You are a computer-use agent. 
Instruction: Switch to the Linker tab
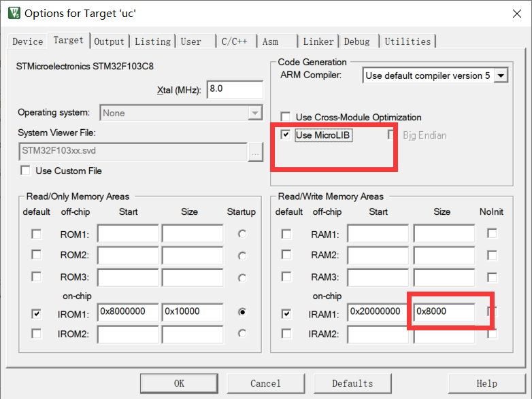(x=318, y=41)
